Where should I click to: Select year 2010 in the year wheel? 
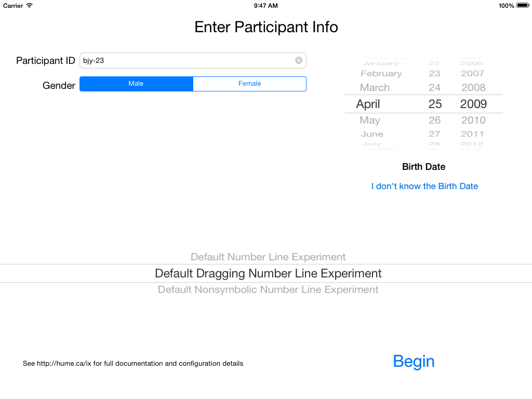coord(473,120)
